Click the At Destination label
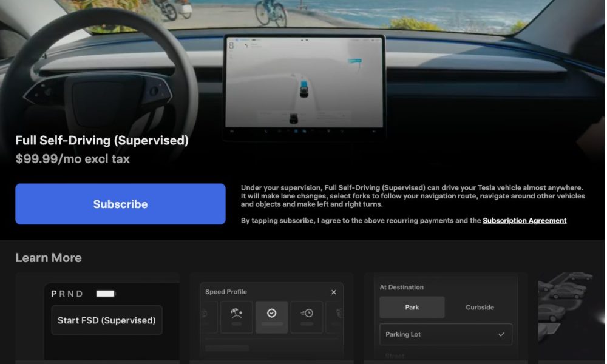 point(401,287)
